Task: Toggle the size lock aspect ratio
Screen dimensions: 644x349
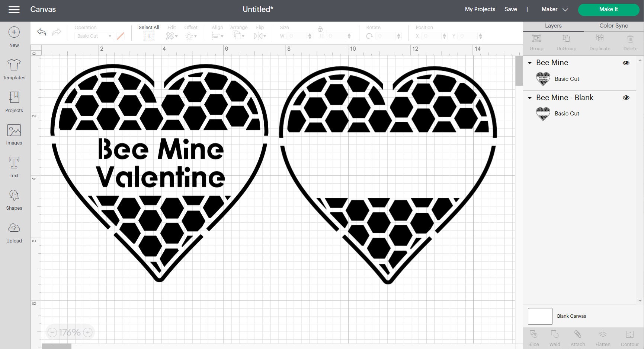Action: coord(320,29)
